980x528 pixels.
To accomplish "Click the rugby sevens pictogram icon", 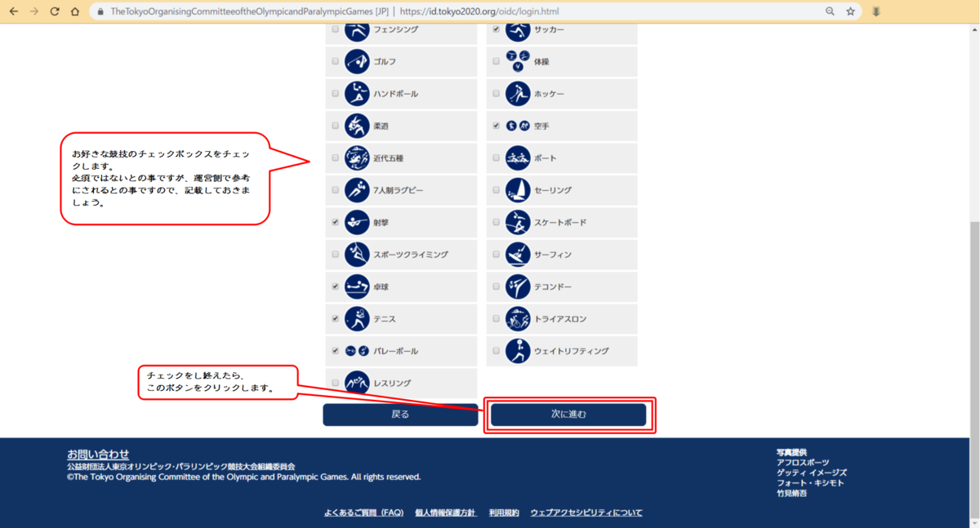I will click(x=357, y=190).
